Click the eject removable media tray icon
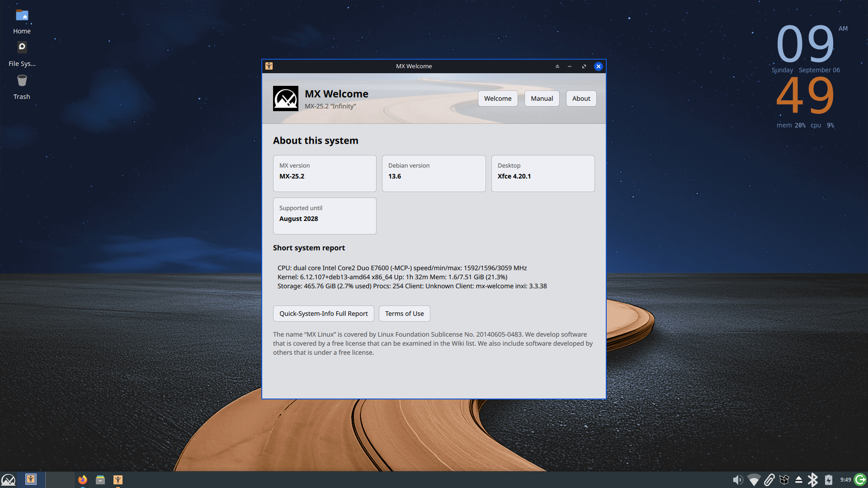868x488 pixels. tap(799, 480)
